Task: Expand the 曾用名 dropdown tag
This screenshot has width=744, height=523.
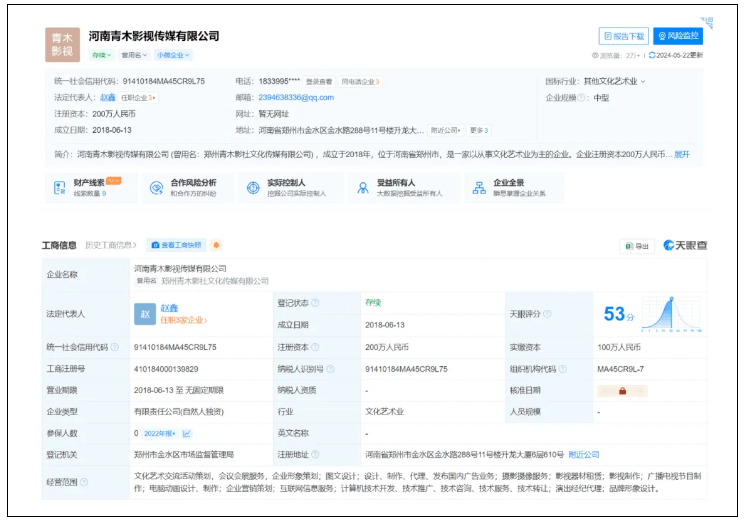Action: point(133,56)
